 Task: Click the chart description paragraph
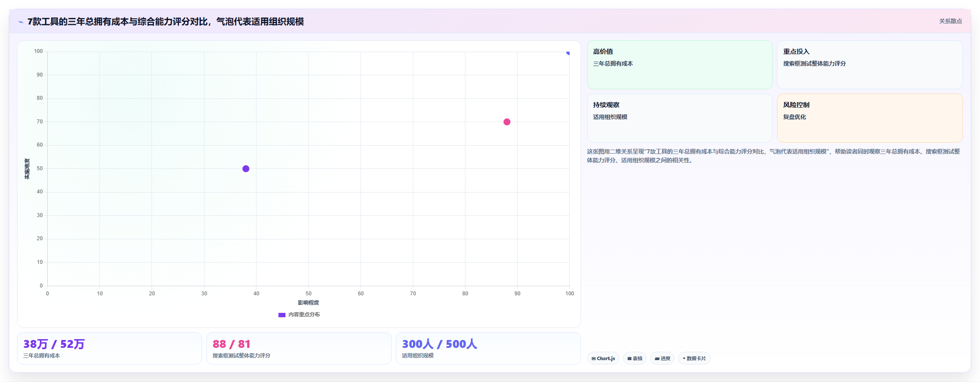(773, 156)
